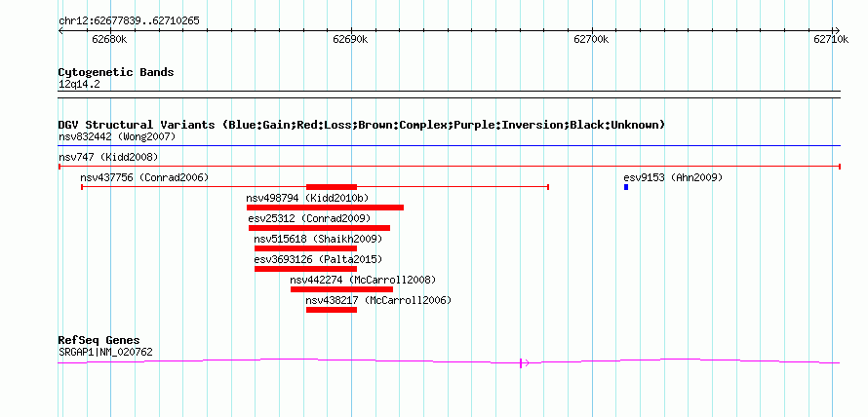Click the chr12:62677839..62710265 region label
The image size is (868, 417).
tap(129, 21)
